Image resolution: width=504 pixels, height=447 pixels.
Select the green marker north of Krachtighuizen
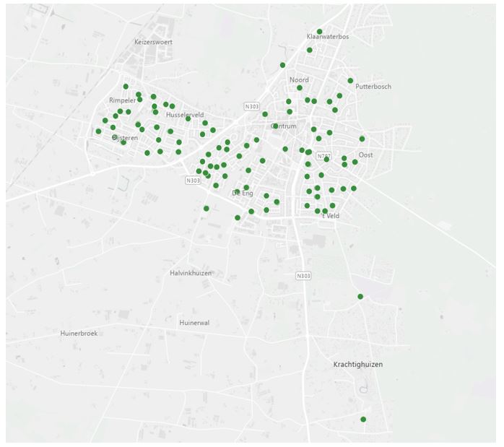(x=360, y=297)
